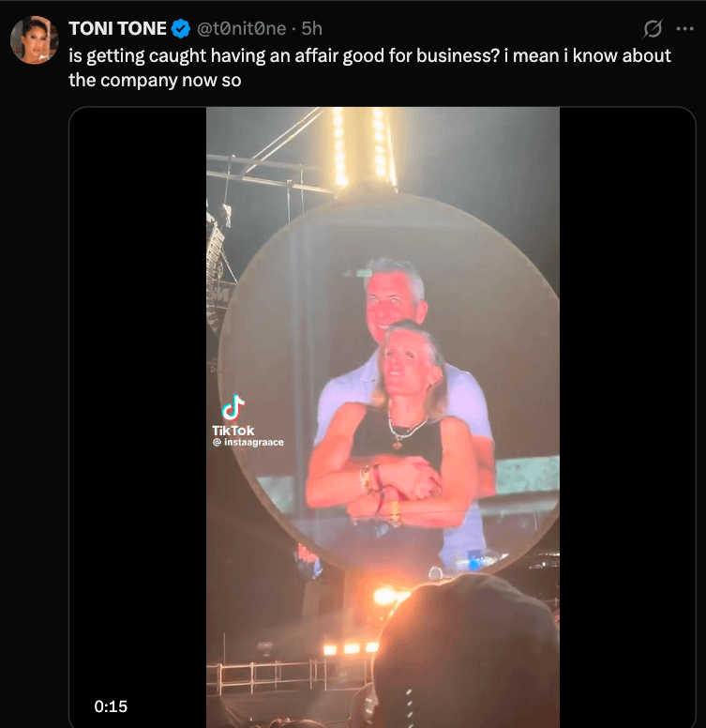Screen dimensions: 706x728
Task: Open the @t0nit0ne handle link
Action: (241, 29)
